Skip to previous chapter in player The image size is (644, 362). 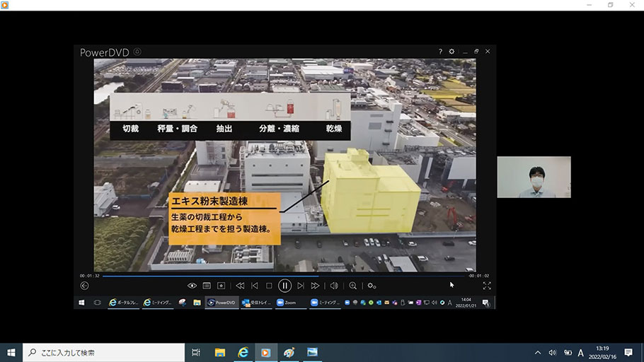tap(255, 286)
